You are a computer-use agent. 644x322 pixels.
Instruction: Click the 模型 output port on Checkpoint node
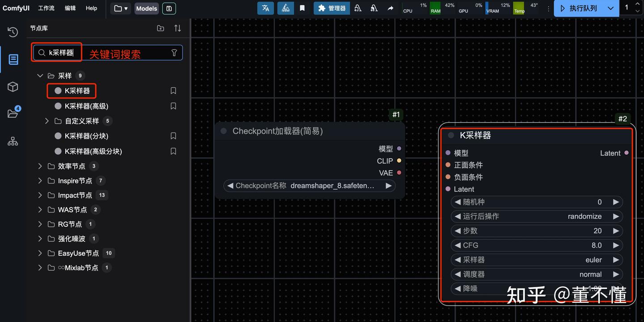[x=399, y=149]
